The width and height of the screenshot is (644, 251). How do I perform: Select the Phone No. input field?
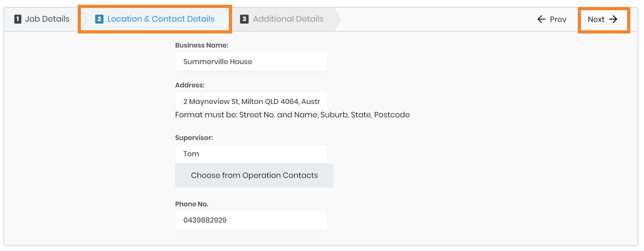251,220
